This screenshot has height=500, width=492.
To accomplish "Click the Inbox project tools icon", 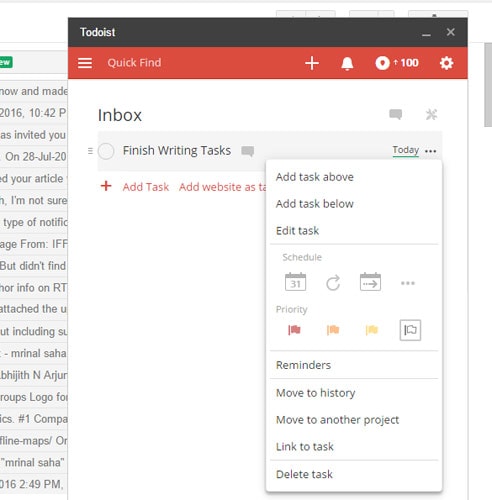I will pos(431,114).
